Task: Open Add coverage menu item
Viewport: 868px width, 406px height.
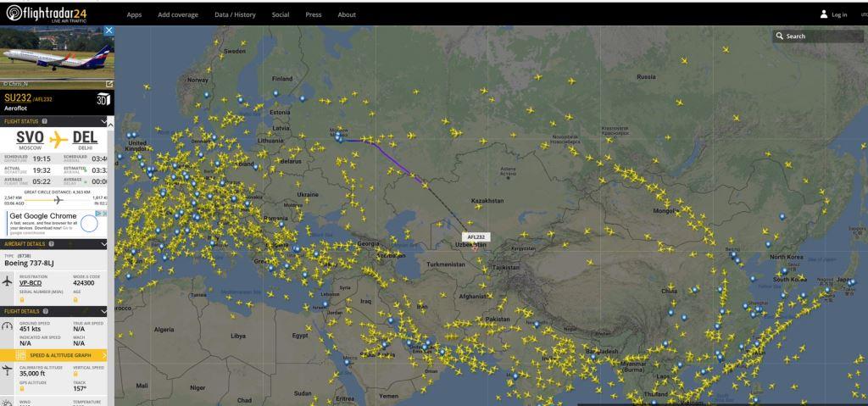Action: [x=178, y=15]
